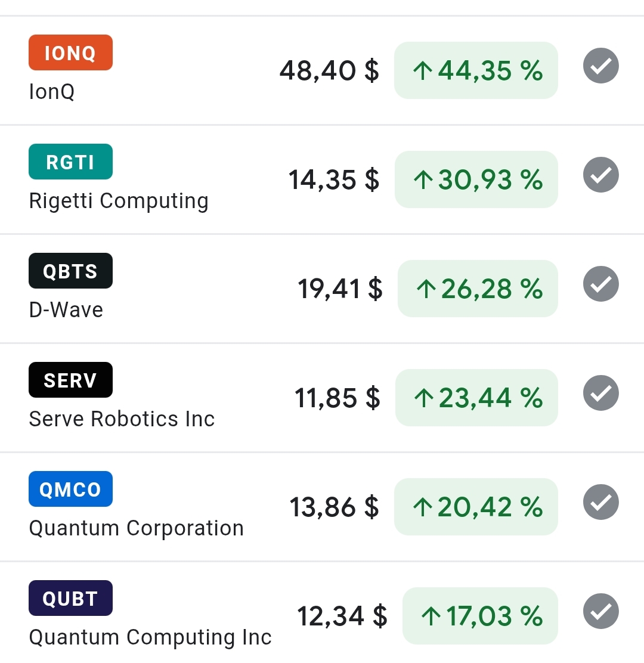Open the orange IONQ ticker badge
This screenshot has height=663, width=644.
tap(70, 52)
